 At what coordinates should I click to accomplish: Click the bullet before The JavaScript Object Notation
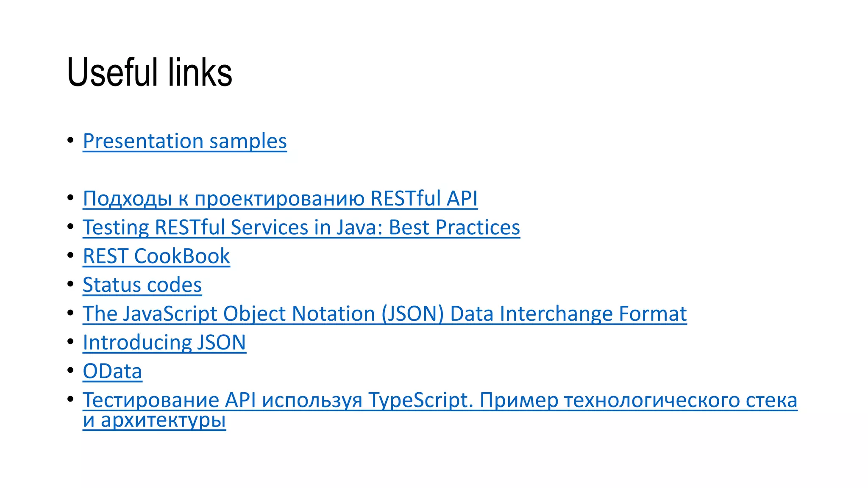[70, 313]
